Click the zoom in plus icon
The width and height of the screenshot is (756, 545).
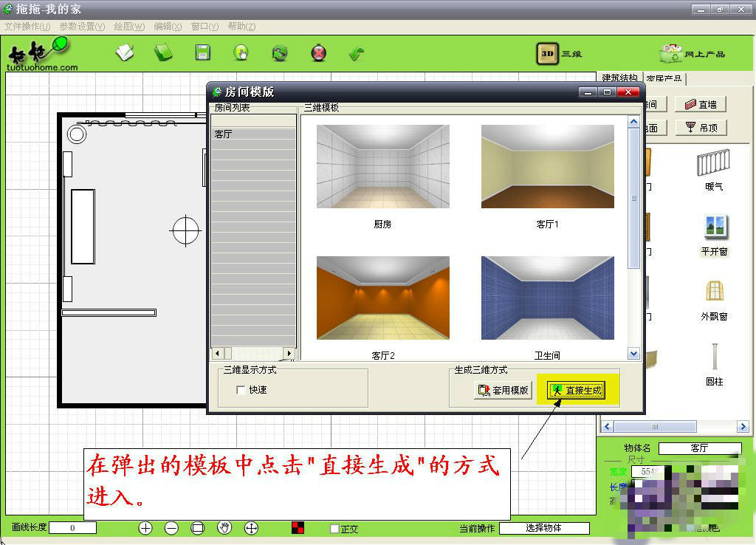coord(145,528)
